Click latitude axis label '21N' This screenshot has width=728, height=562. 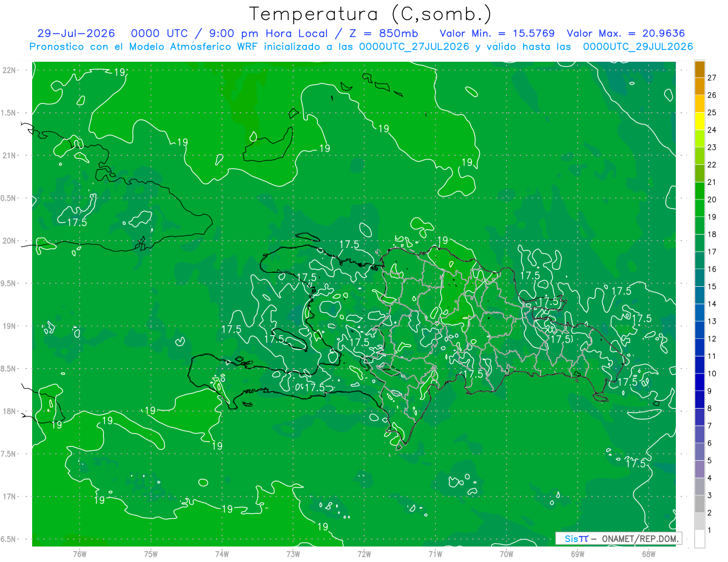pos(9,155)
